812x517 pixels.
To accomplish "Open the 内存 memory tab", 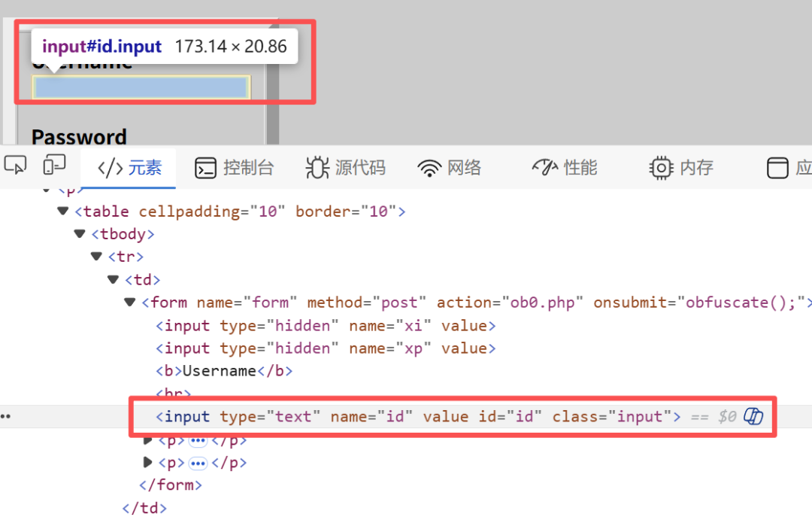I will pos(681,168).
